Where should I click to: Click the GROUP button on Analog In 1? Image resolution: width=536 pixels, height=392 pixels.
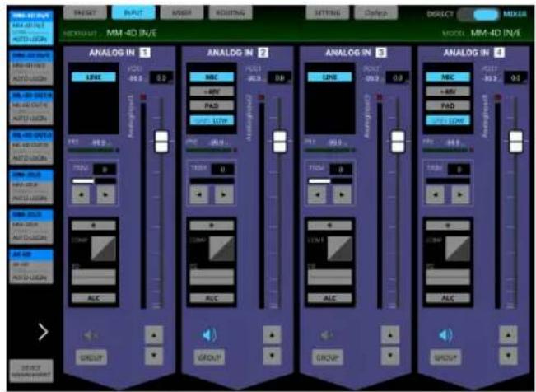click(x=91, y=357)
